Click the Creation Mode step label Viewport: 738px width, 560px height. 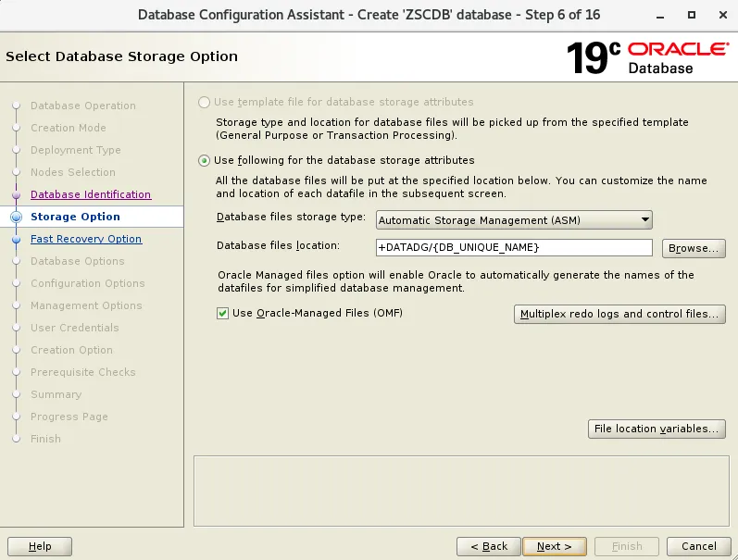click(x=69, y=128)
